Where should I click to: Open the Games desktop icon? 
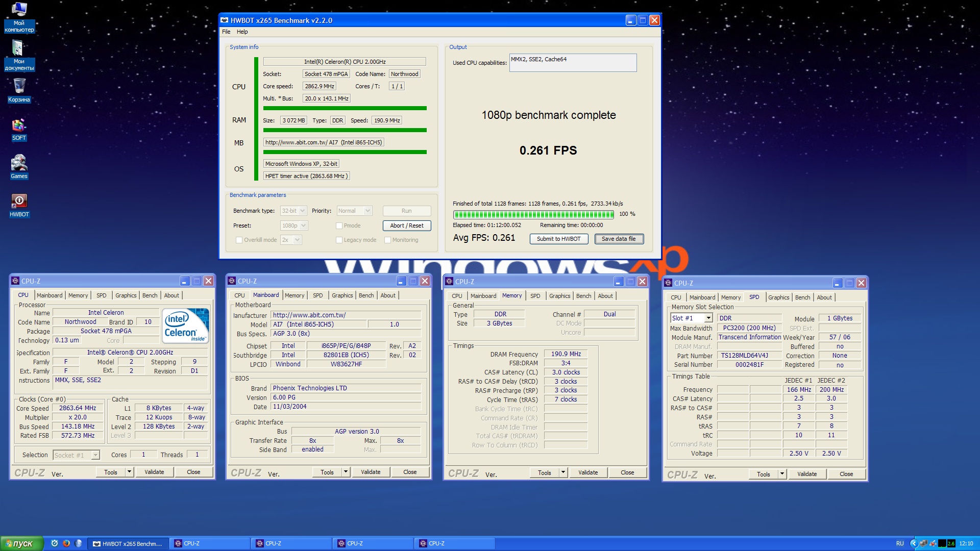point(19,167)
